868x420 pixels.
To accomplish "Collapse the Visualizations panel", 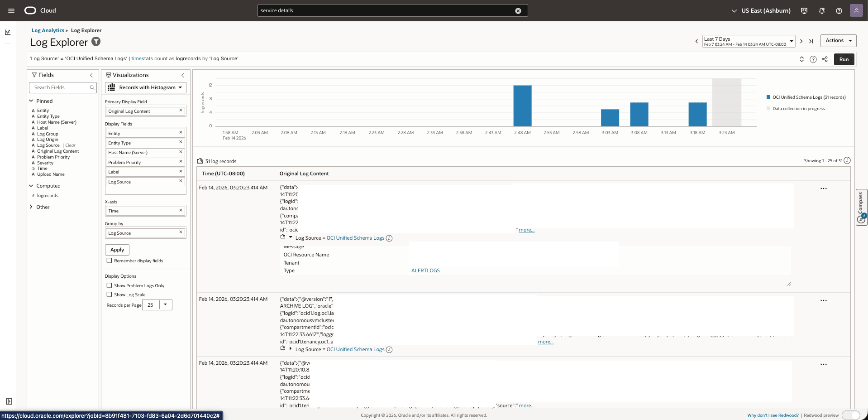I will pos(183,75).
